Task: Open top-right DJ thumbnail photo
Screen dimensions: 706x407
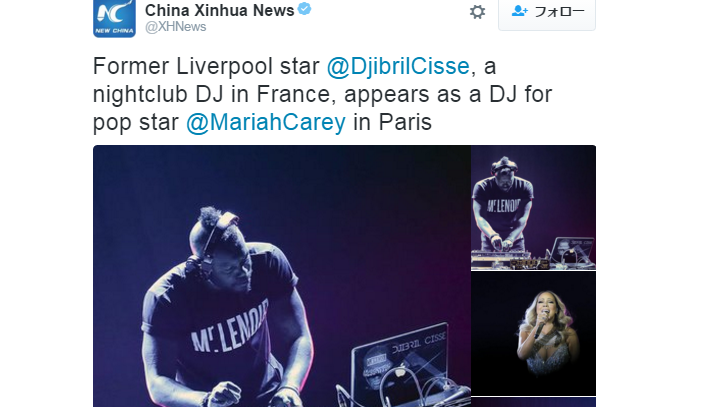Action: 534,208
